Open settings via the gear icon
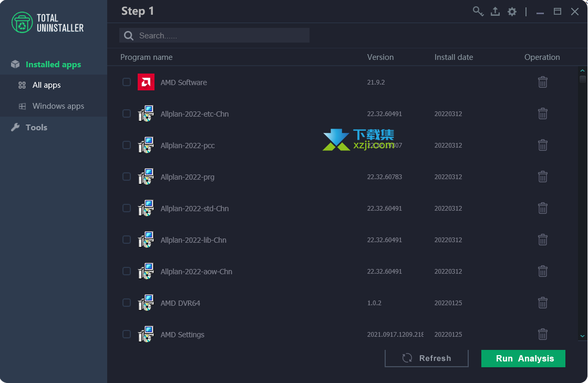 click(512, 12)
